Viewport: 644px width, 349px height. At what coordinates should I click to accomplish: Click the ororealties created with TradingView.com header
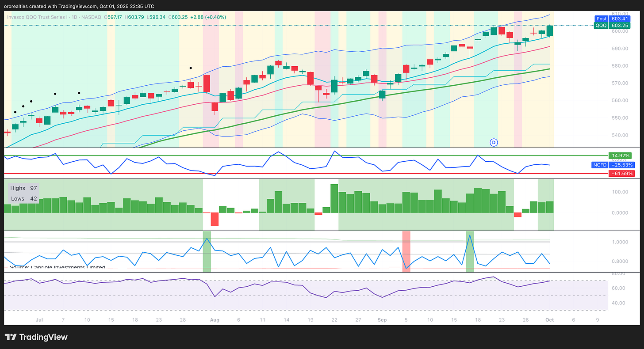[x=79, y=6]
